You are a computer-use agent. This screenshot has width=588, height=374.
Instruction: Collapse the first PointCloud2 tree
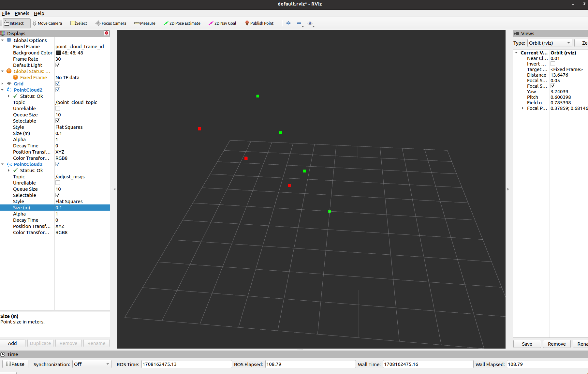2,90
